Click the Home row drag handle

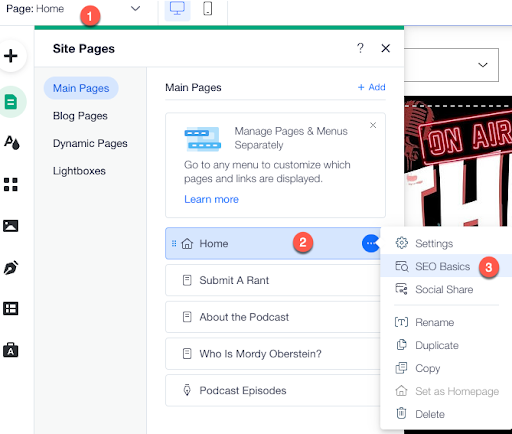pos(174,244)
